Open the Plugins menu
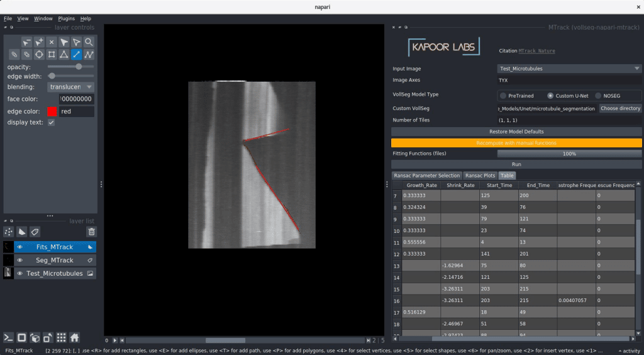 (x=66, y=18)
